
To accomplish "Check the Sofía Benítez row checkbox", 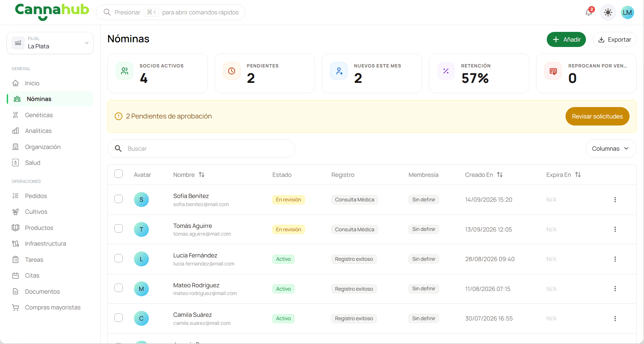I will [118, 199].
